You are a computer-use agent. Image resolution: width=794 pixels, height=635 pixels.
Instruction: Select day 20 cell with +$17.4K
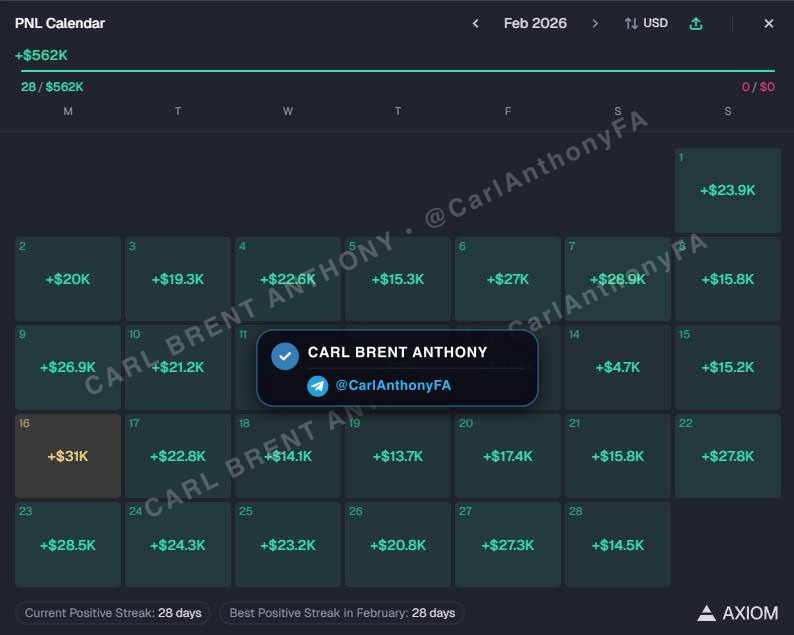tap(507, 456)
